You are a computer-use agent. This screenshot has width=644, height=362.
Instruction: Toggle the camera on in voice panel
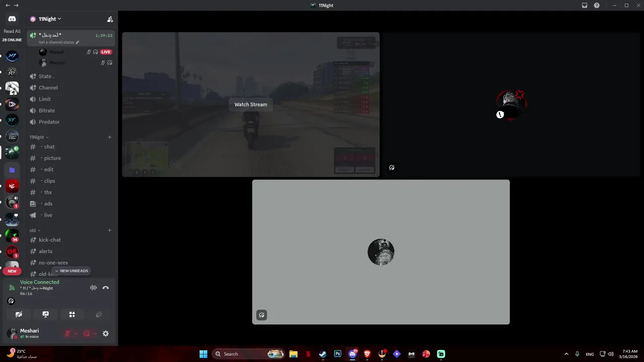pyautogui.click(x=19, y=314)
